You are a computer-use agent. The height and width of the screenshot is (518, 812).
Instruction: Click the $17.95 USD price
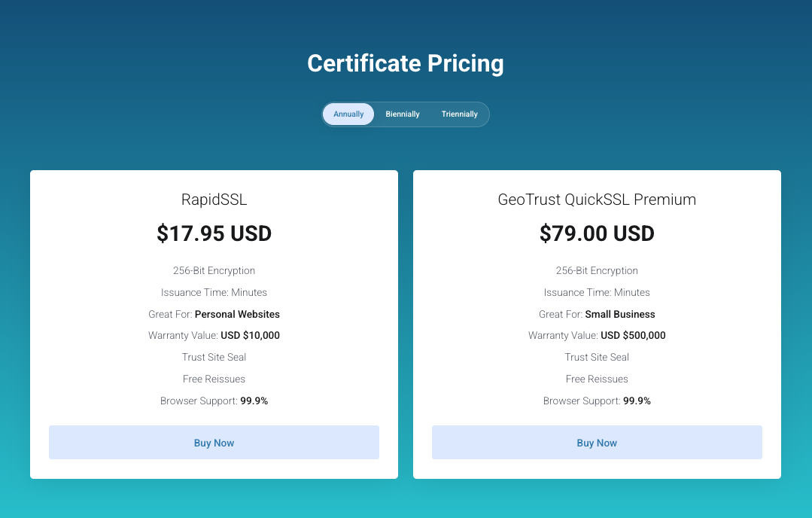pos(214,233)
